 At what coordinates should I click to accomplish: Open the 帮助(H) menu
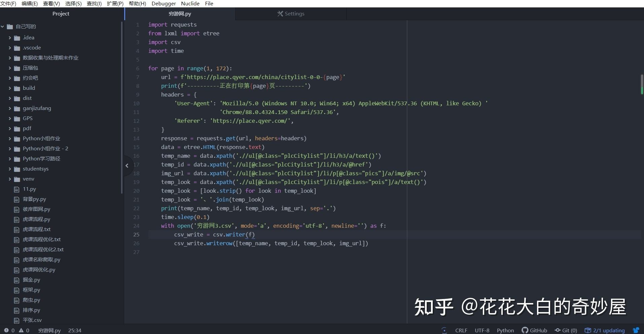137,3
